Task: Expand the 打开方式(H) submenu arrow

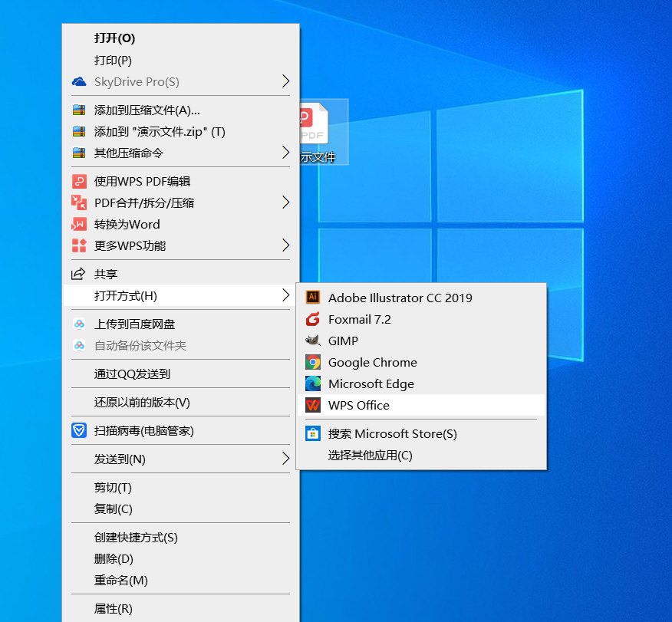Action: pyautogui.click(x=286, y=295)
